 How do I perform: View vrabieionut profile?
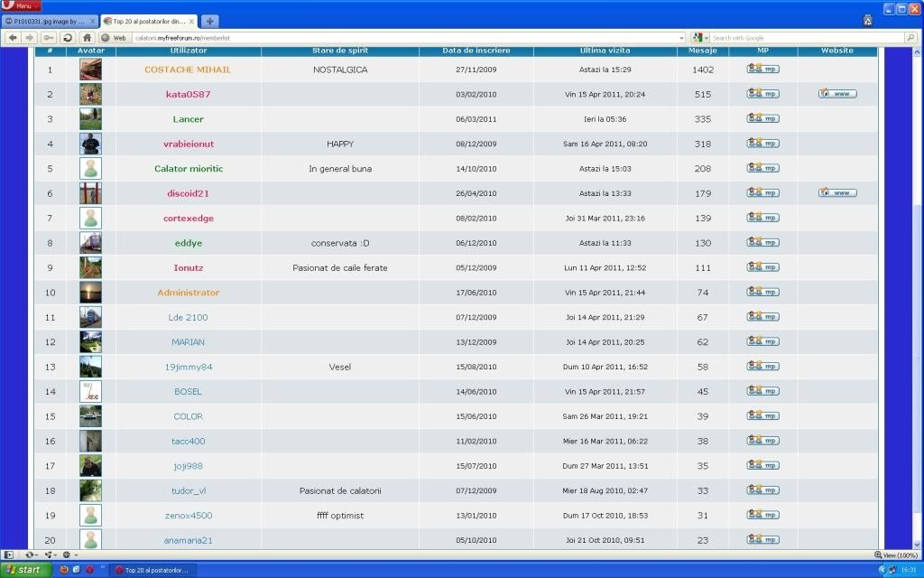point(189,144)
